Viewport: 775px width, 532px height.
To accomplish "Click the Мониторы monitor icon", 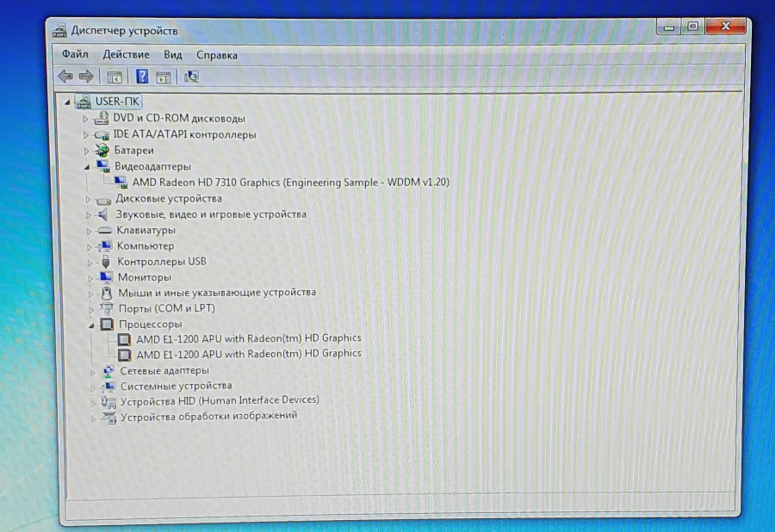I will click(106, 277).
